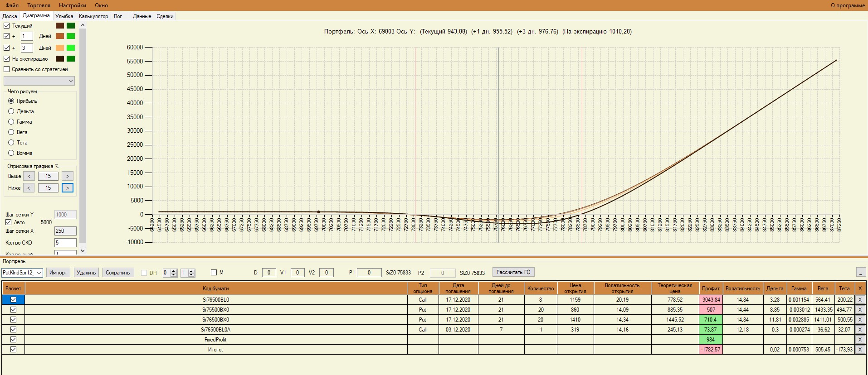Remove the Si76500BL0 Call row with X
Image resolution: width=868 pixels, height=375 pixels.
859,299
